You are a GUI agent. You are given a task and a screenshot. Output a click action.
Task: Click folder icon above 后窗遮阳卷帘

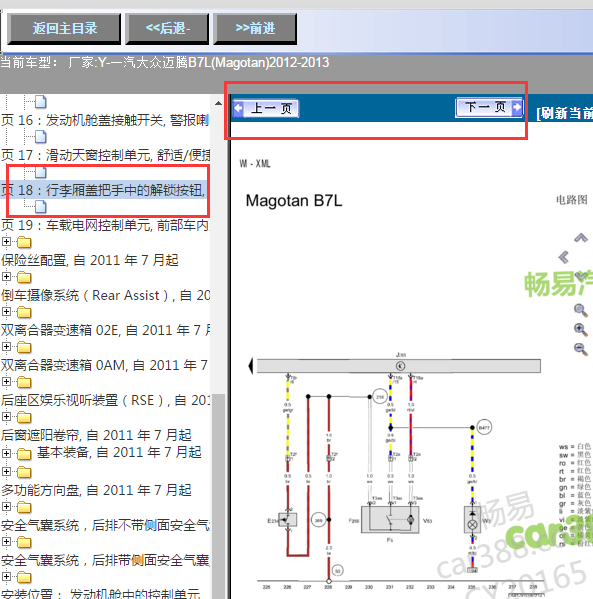[24, 418]
